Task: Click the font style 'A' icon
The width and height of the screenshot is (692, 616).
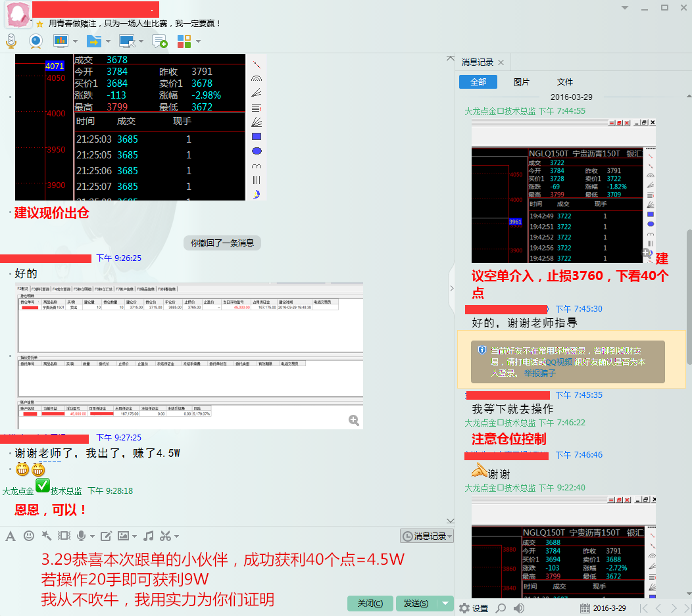Action: 11,536
